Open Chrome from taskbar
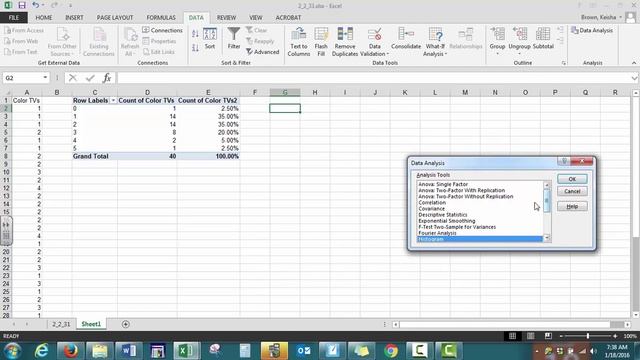The width and height of the screenshot is (640, 360). pos(391,351)
